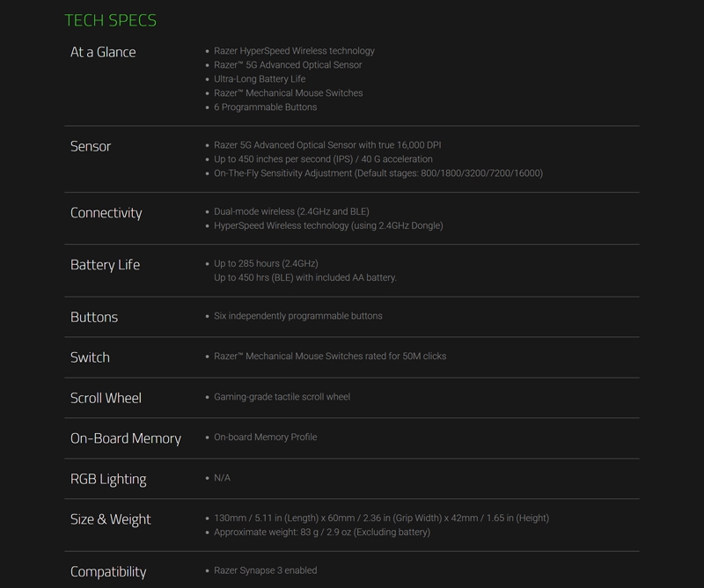Screen dimensions: 704x588
Task: Select the 130mm length dimensions line
Action: click(382, 518)
